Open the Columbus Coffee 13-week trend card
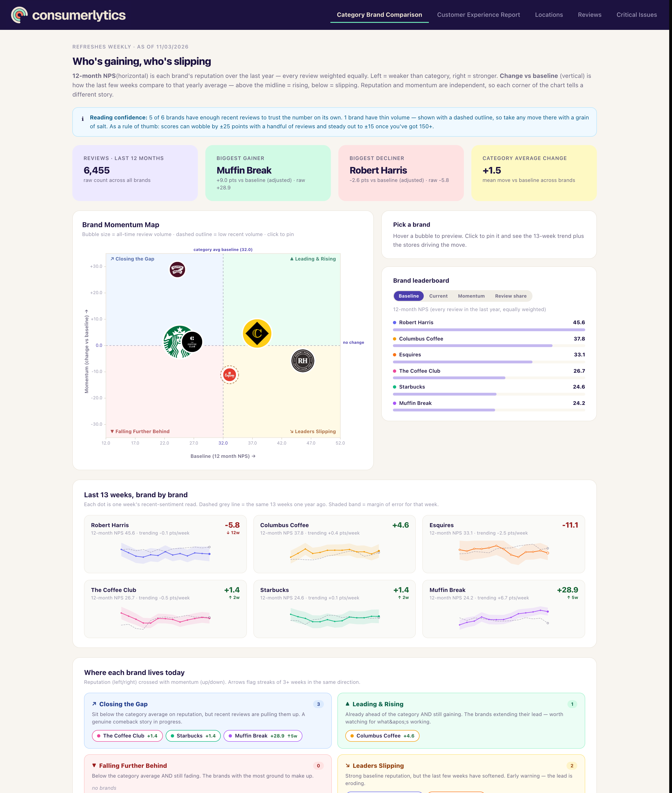 pos(334,544)
